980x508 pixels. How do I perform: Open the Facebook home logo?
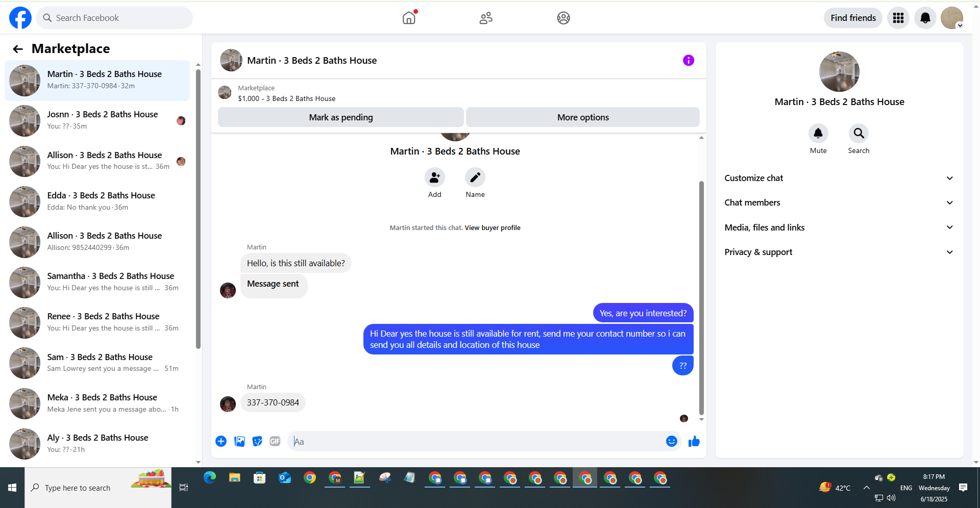[20, 18]
